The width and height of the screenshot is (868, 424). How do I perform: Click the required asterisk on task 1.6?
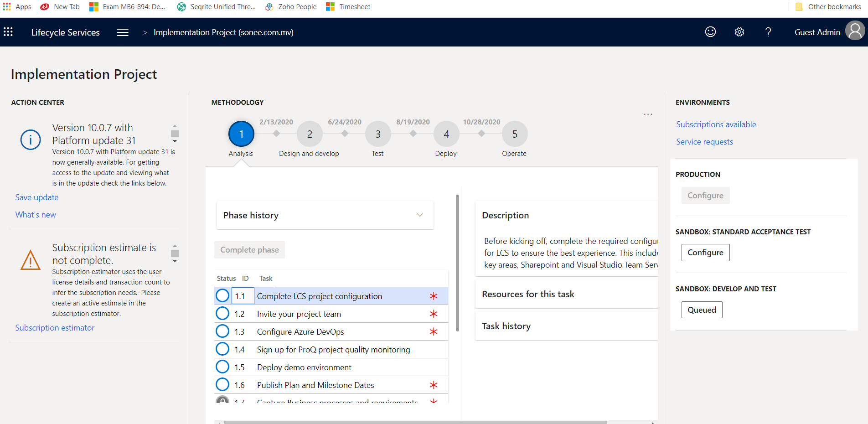click(x=434, y=385)
